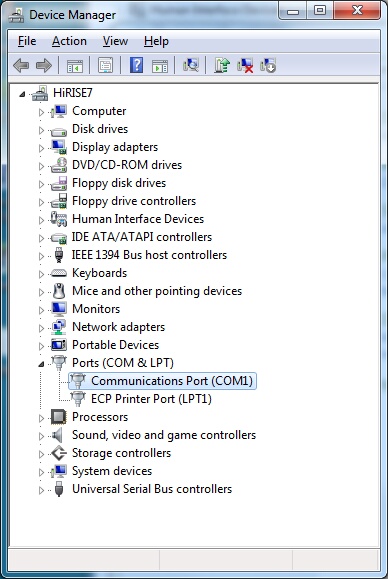Viewport: 388px width, 579px height.
Task: Expand the Monitors category
Action: (x=41, y=310)
